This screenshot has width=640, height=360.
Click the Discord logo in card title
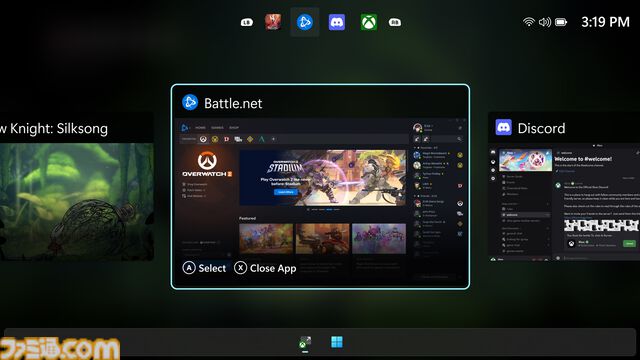[x=504, y=128]
